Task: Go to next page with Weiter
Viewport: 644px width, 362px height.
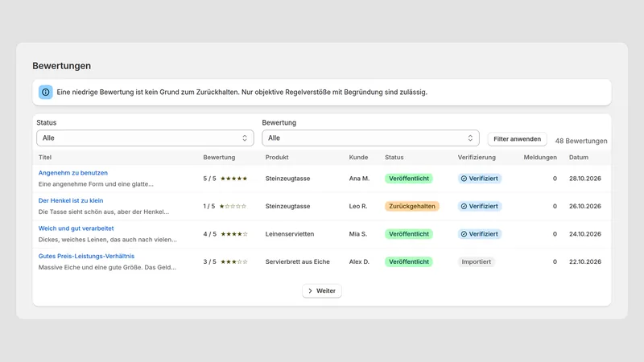Action: coord(322,290)
